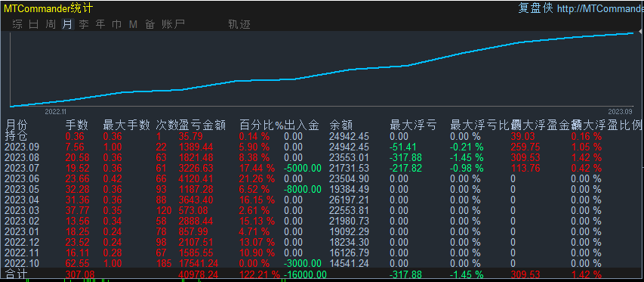This screenshot has width=644, height=282.
Task: Open the M tab
Action: [133, 24]
